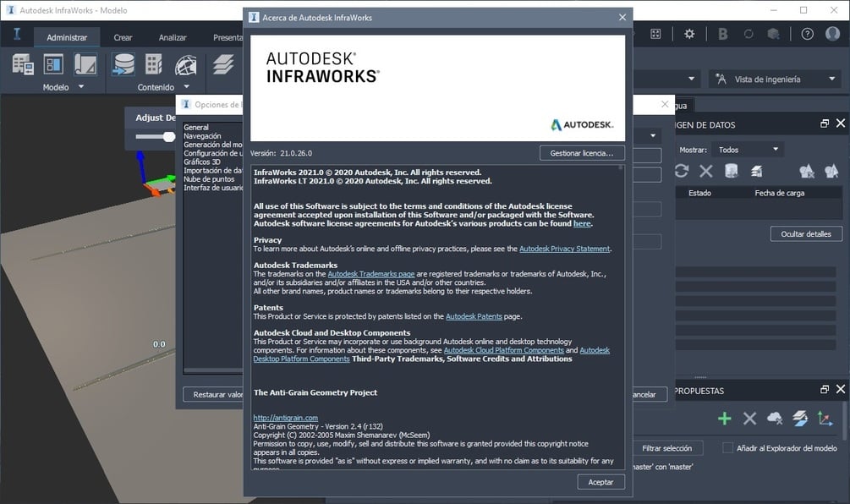Screen dimensions: 850x504
Task: Expand the Contenido group dropdown arrow
Action: pyautogui.click(x=186, y=86)
